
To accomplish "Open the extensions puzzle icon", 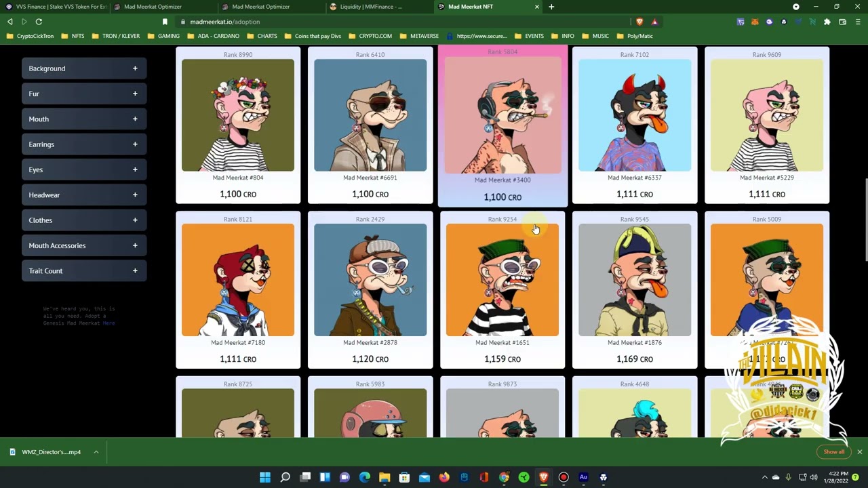I will point(827,22).
